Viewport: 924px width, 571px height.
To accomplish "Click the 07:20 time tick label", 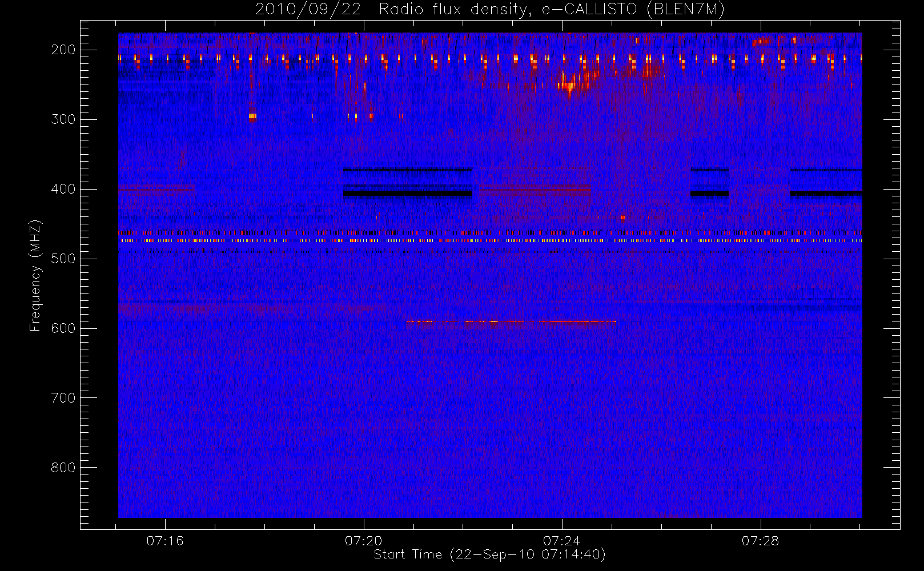I will point(364,541).
